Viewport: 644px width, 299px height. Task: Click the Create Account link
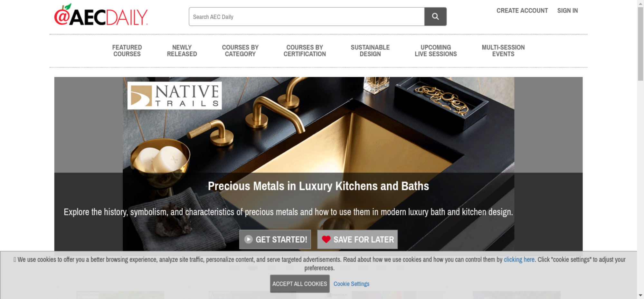pos(522,11)
